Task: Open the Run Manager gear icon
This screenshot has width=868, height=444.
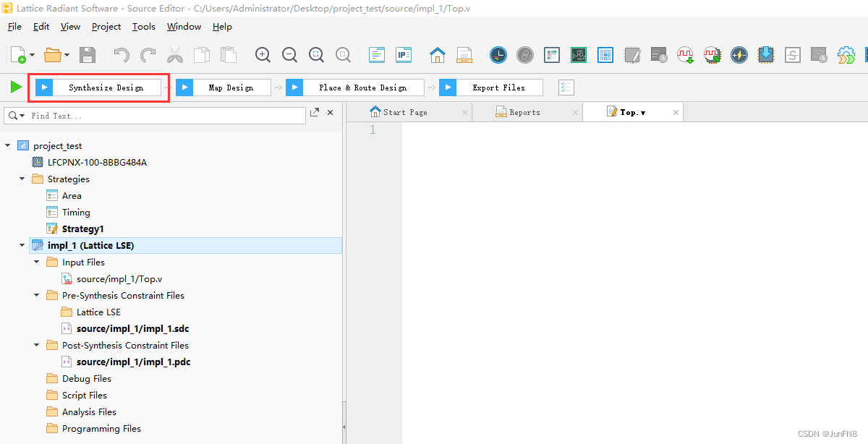Action: pos(846,54)
